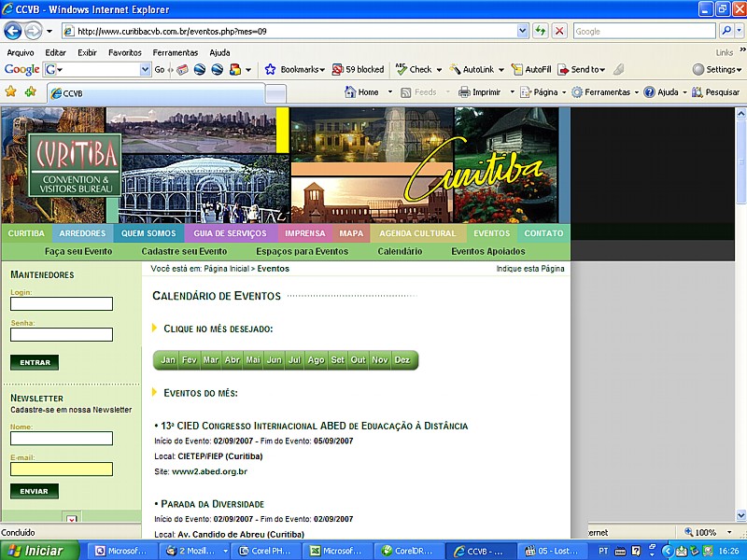Click the Stop loading red X icon
Image resolution: width=747 pixels, height=560 pixels.
(559, 31)
